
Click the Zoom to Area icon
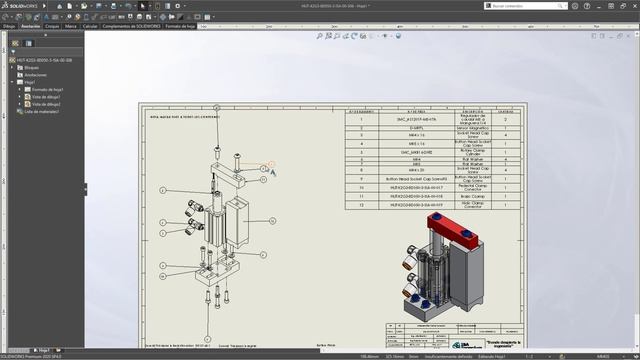[328, 36]
